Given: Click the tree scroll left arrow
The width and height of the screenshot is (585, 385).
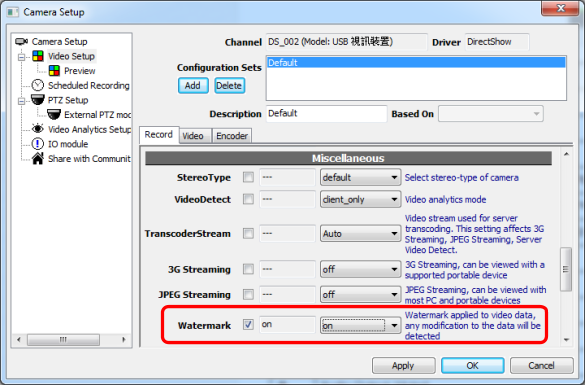Looking at the screenshot, I should click(19, 339).
